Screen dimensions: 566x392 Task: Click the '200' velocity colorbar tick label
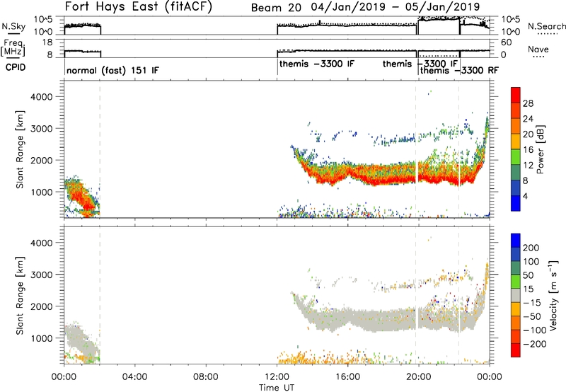tap(531, 248)
